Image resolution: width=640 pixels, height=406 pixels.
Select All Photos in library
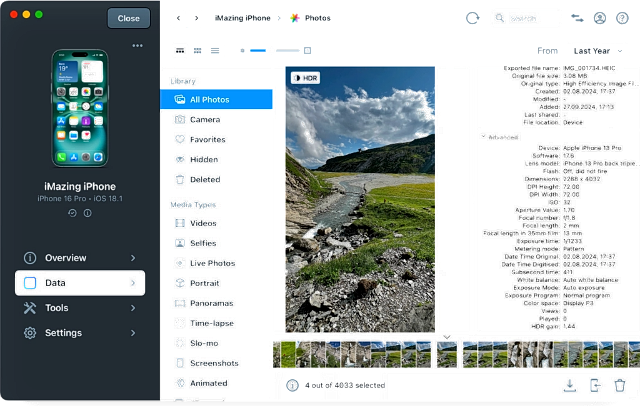point(216,99)
